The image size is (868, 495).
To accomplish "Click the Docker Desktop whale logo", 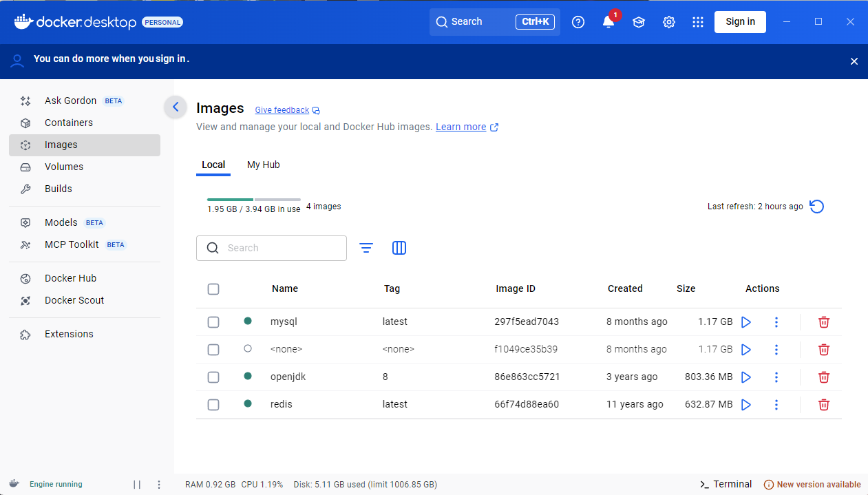I will point(23,21).
